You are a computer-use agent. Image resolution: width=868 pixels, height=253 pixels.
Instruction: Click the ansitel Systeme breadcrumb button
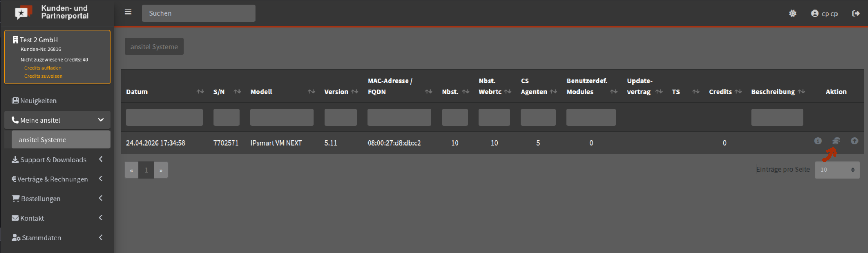click(154, 46)
